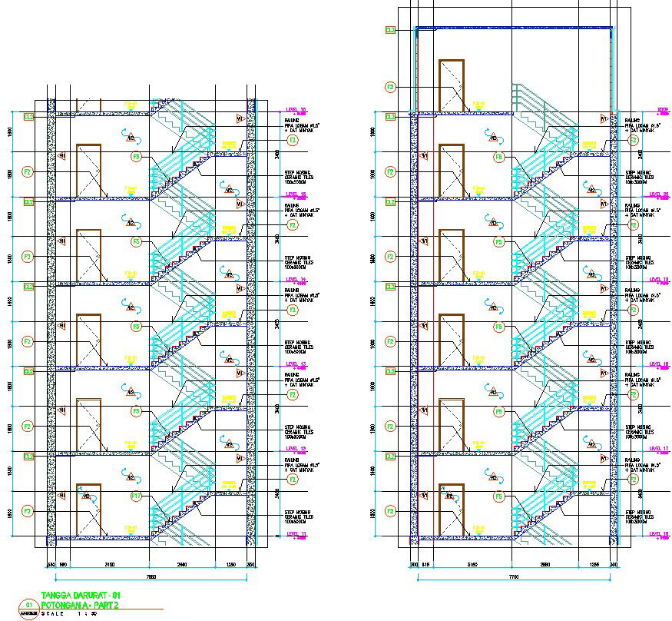Select the F17 finish marker circle
The width and height of the screenshot is (672, 621).
(x=136, y=496)
